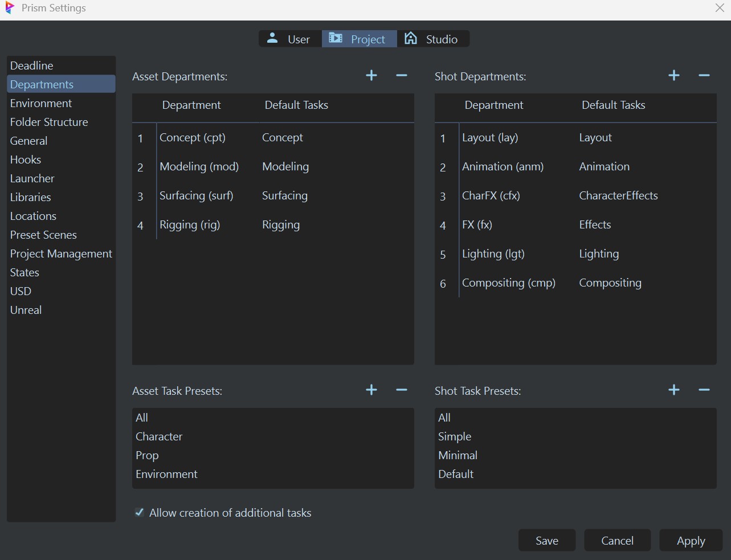Click the plus icon next to Shot Task Presets

(x=673, y=390)
